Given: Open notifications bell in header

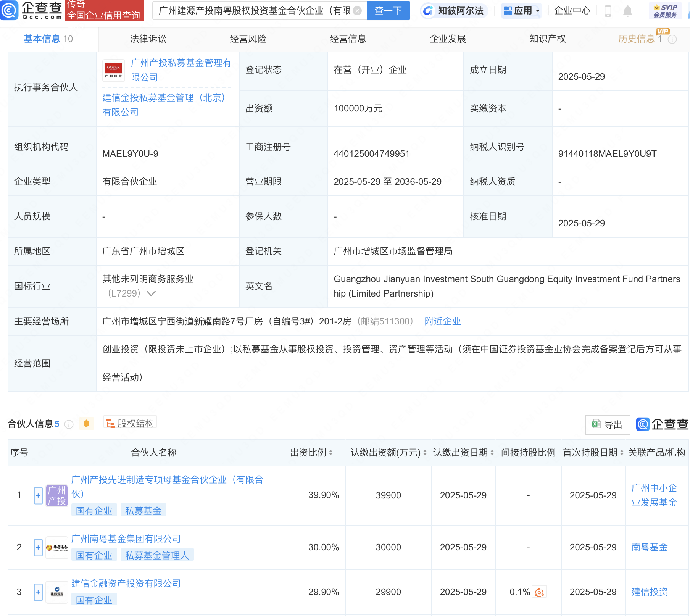Looking at the screenshot, I should point(627,11).
